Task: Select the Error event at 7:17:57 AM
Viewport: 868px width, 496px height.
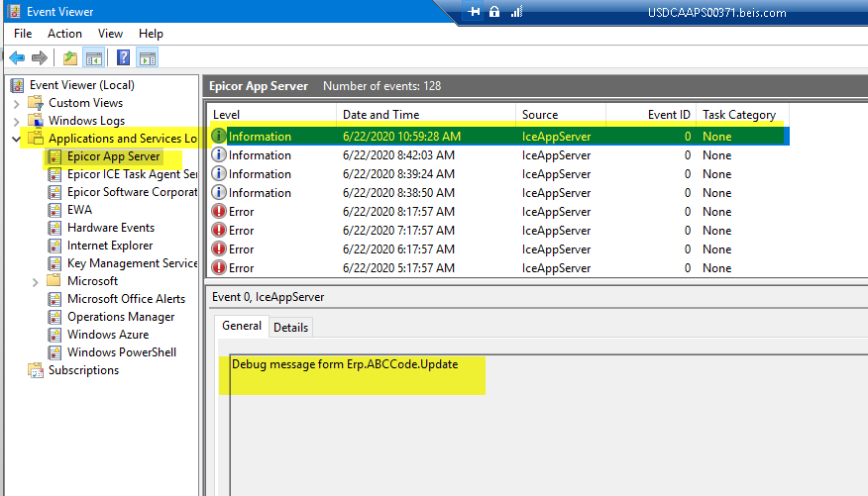Action: [499, 230]
